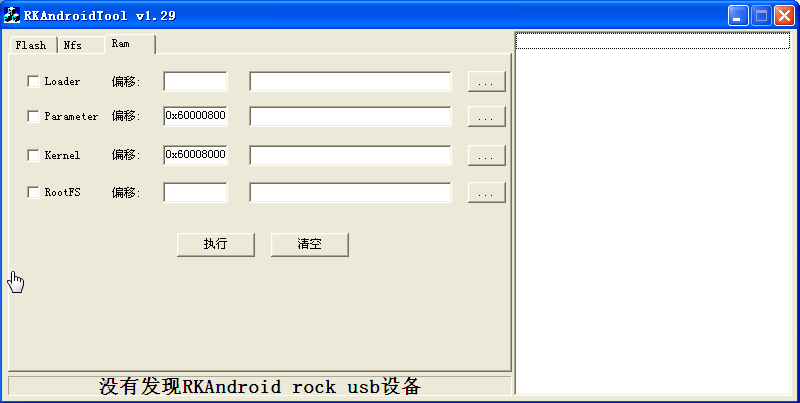Check the Kernel option

tap(33, 155)
